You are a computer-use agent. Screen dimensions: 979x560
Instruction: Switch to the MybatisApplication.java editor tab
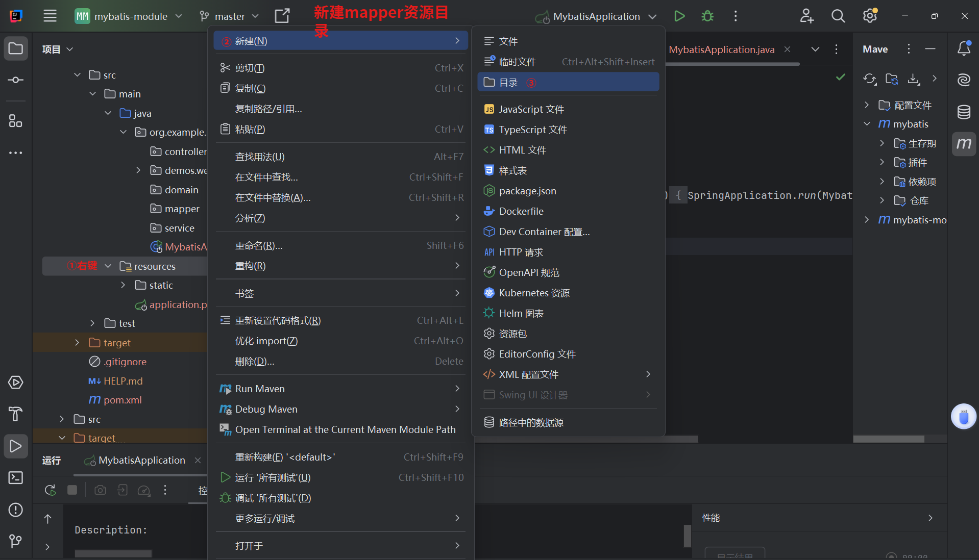coord(721,49)
